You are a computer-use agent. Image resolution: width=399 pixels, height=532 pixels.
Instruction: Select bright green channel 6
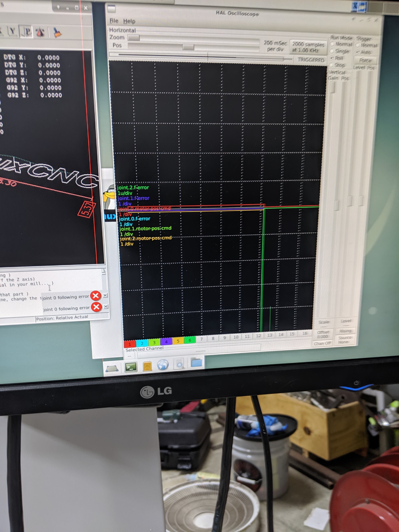190,340
